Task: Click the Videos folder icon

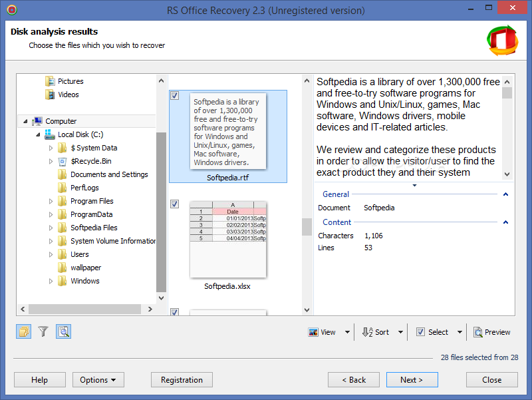Action: (49, 95)
